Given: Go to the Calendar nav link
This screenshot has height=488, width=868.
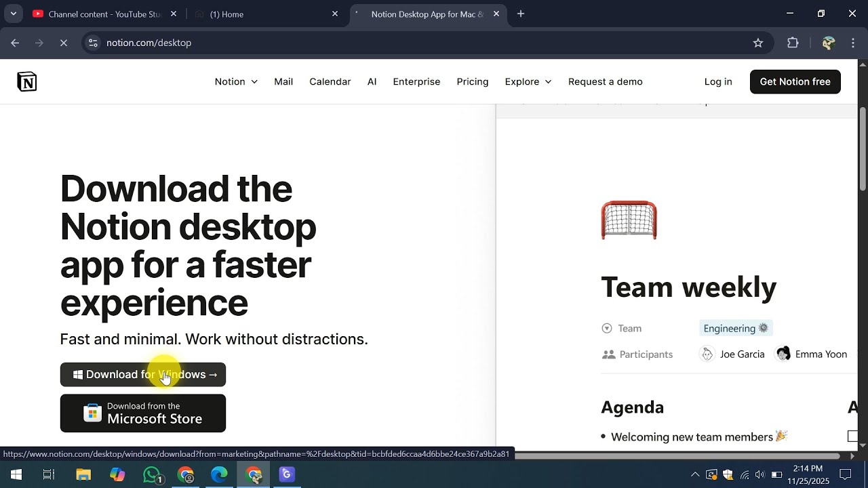Looking at the screenshot, I should pyautogui.click(x=330, y=81).
